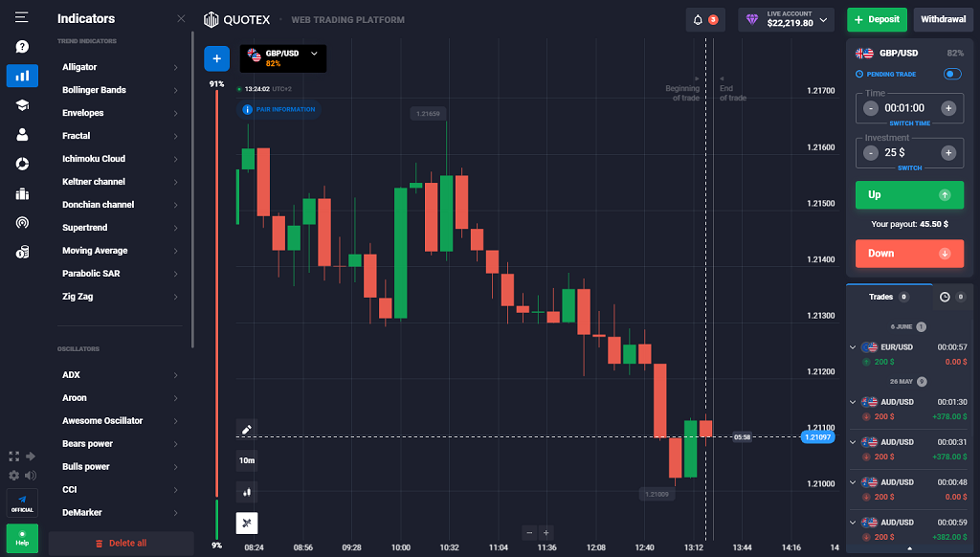
Task: Click the blue add asset plus button
Action: (x=216, y=58)
